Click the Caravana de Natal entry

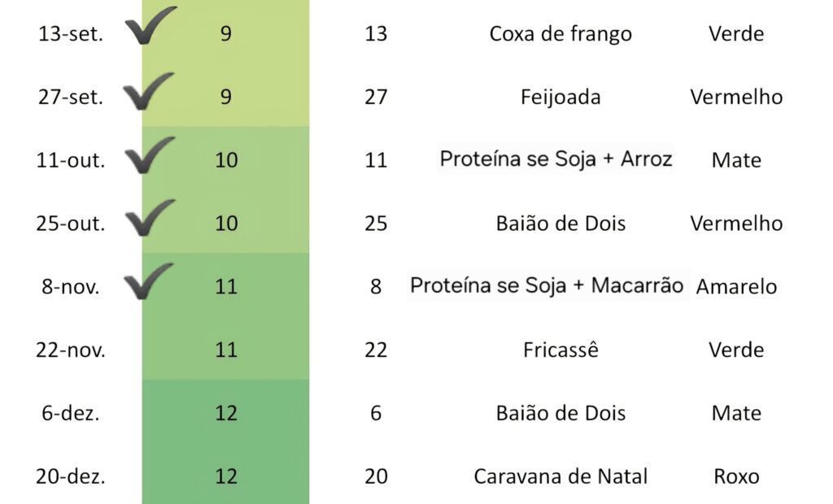coord(560,476)
